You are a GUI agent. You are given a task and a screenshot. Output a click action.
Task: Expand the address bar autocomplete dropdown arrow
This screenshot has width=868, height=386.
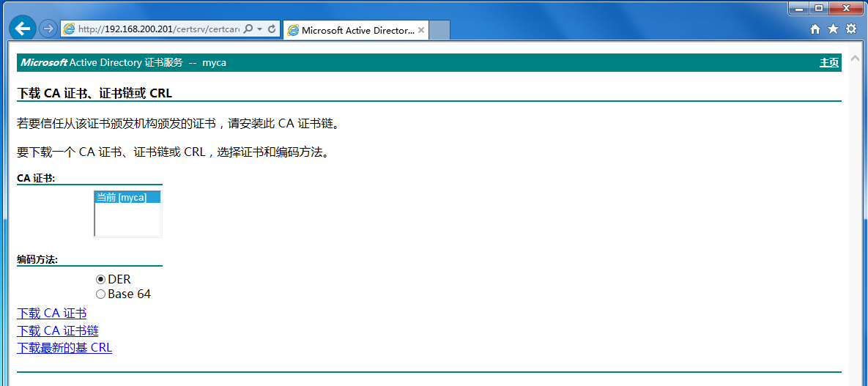[259, 29]
